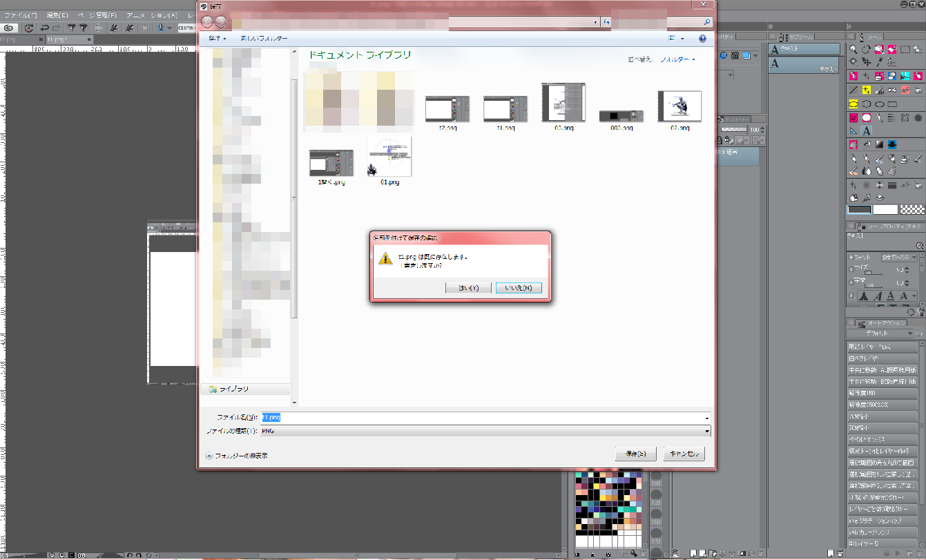Open the 整理 dropdown in Save dialog
926x560 pixels.
(218, 39)
